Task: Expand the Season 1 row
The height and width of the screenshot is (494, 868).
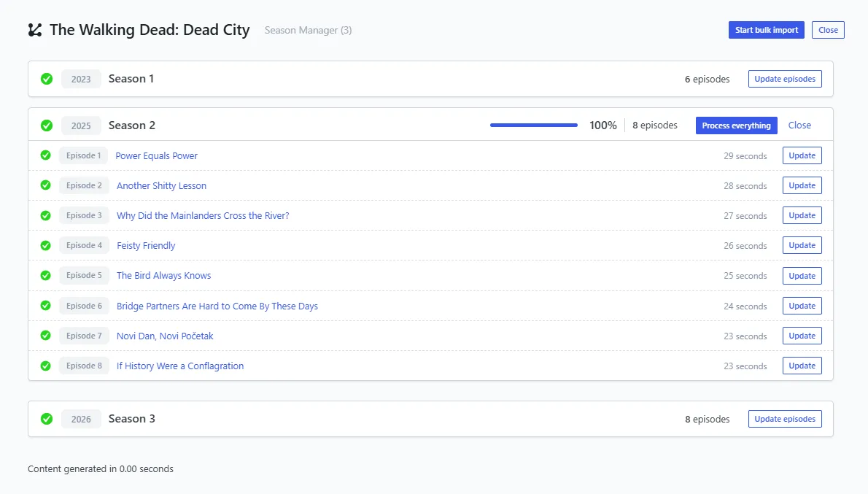Action: pyautogui.click(x=430, y=79)
